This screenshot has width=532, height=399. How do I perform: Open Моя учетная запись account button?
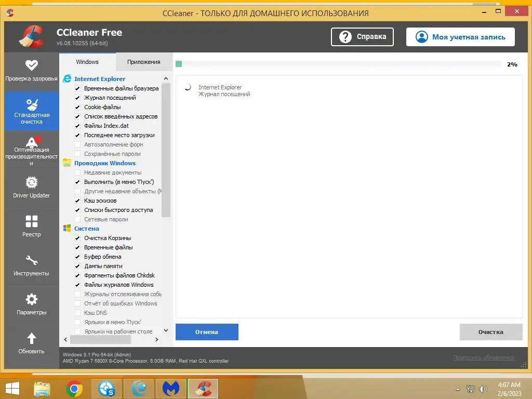click(x=460, y=37)
